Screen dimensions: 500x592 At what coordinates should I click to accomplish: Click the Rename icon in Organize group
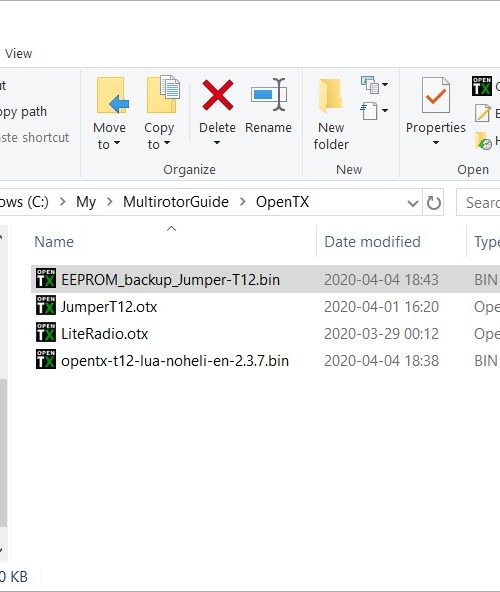[x=269, y=94]
